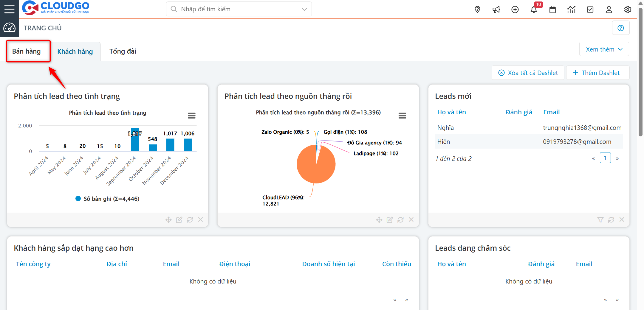Image resolution: width=644 pixels, height=310 pixels.
Task: Toggle Số bản ghi legend series
Action: coord(108,199)
